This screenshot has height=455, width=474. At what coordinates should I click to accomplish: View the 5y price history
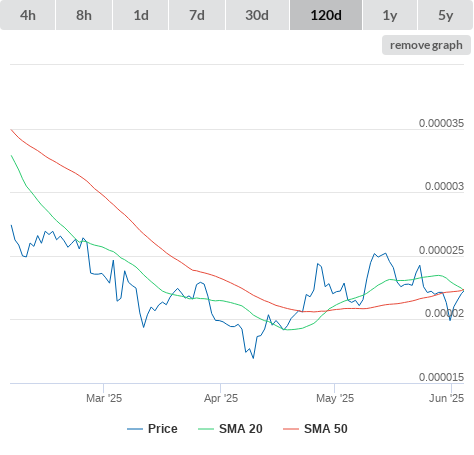(x=446, y=15)
